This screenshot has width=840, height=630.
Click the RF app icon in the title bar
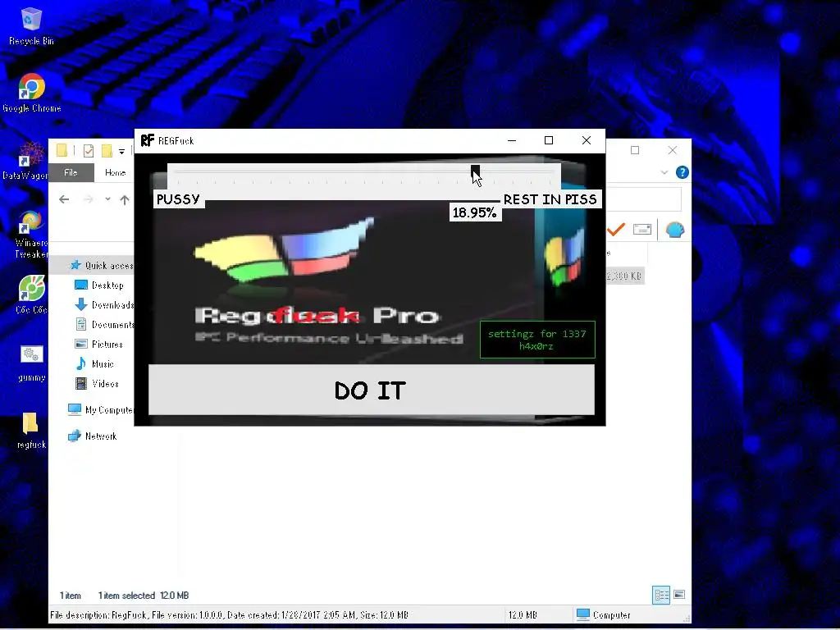[x=148, y=140]
